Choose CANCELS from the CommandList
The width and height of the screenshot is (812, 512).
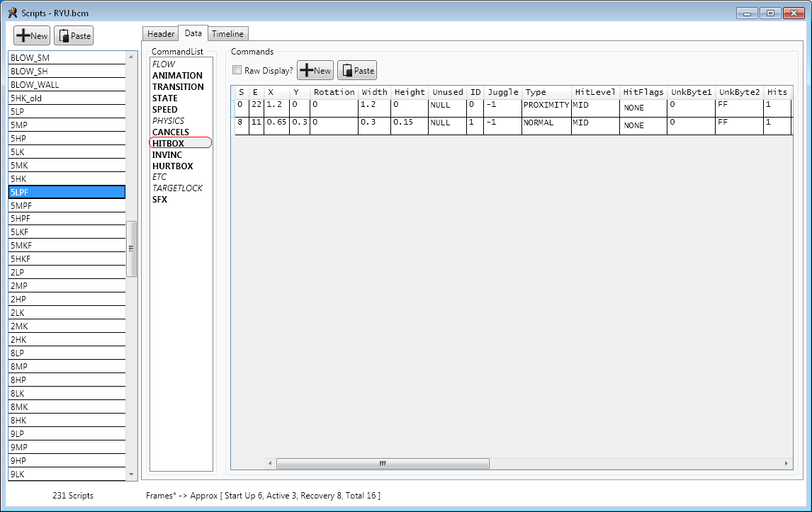point(171,132)
